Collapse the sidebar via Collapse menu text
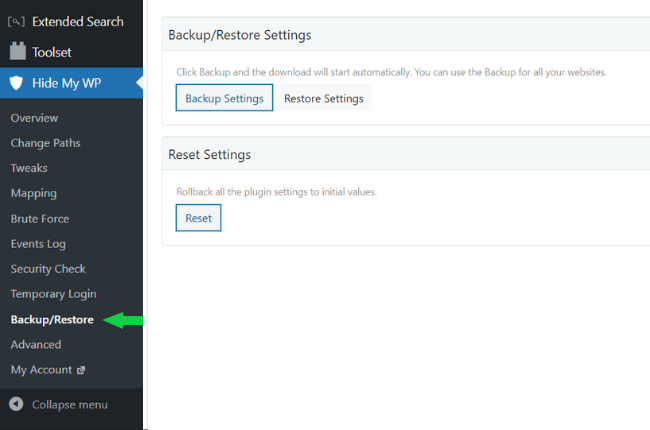Viewport: 650px width, 430px height. (x=70, y=405)
